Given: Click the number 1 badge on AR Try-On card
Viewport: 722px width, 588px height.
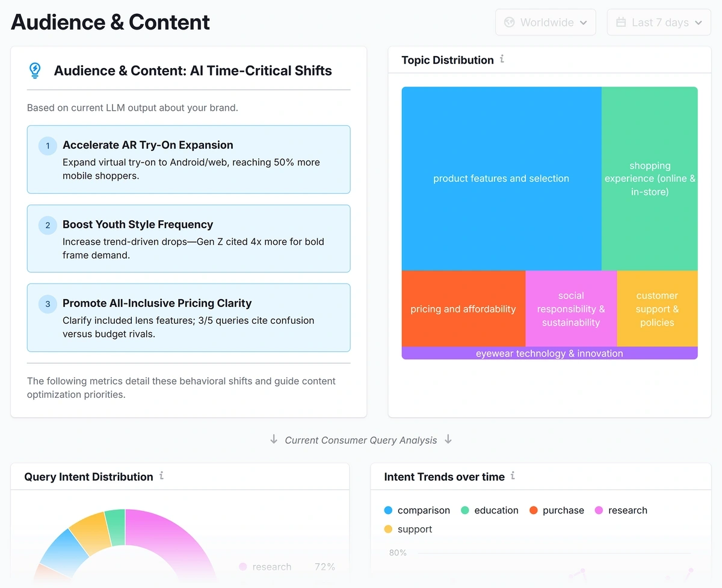Looking at the screenshot, I should click(x=48, y=146).
